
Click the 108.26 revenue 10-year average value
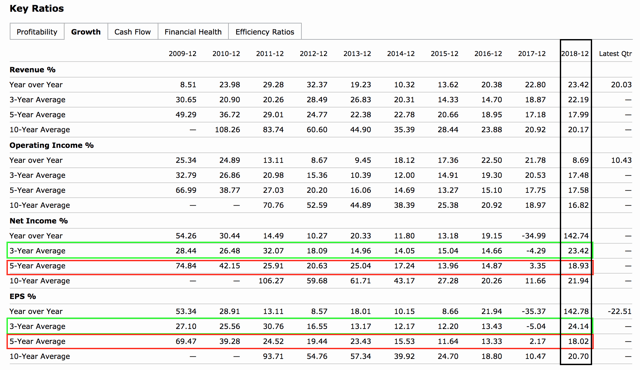pos(227,130)
